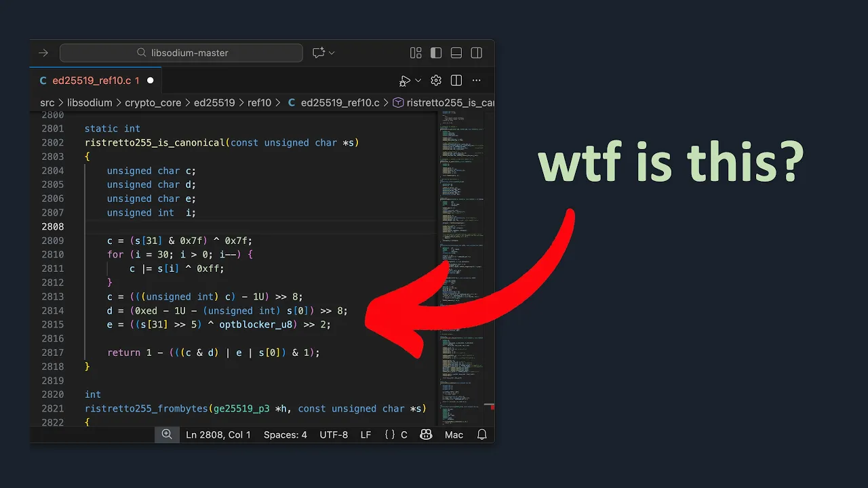This screenshot has height=488, width=868.
Task: Click the UTF-8 encoding button
Action: [334, 434]
